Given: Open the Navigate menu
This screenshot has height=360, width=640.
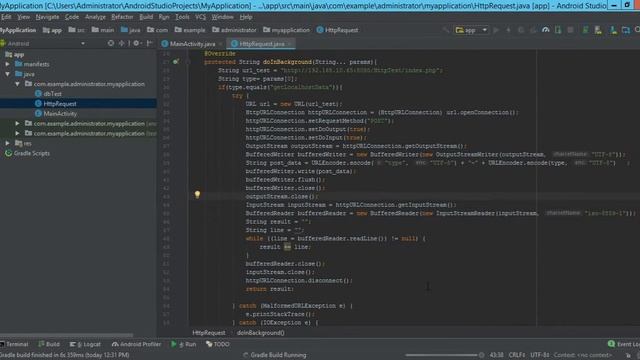Looking at the screenshot, I should click(x=47, y=17).
